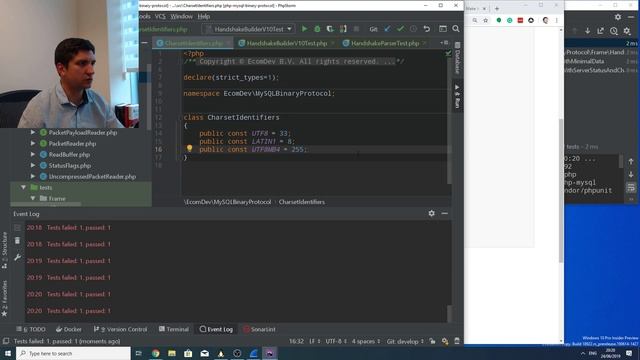Expand ReadBuffer.php tree node

[33, 154]
